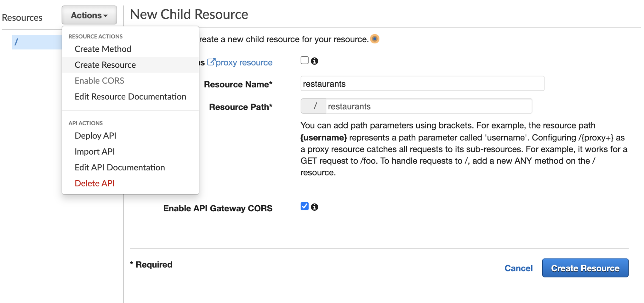Click inside the Resource Name field

click(422, 84)
